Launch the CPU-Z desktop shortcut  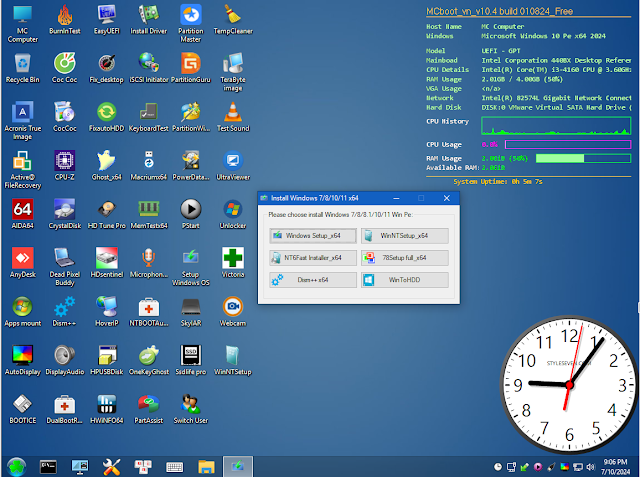pyautogui.click(x=64, y=160)
